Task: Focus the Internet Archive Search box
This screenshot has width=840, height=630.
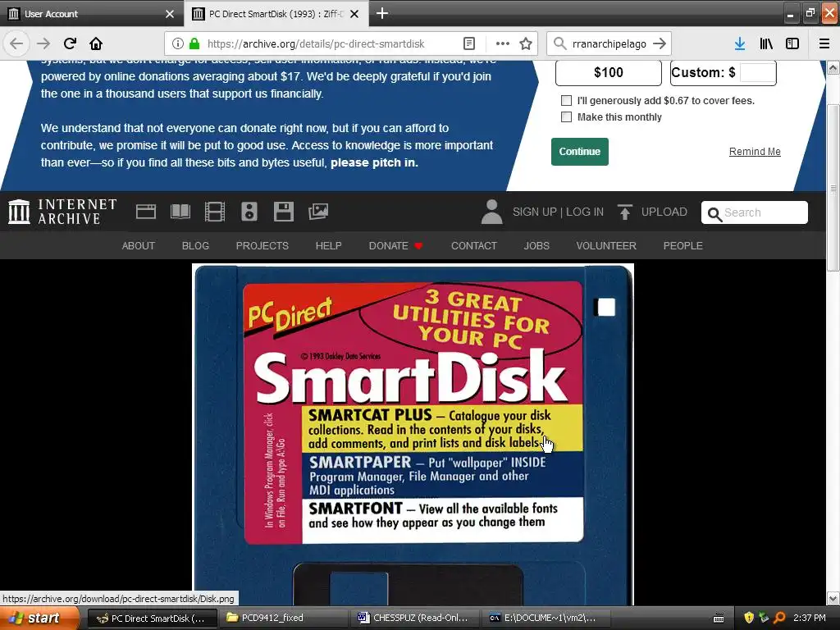Action: (755, 212)
